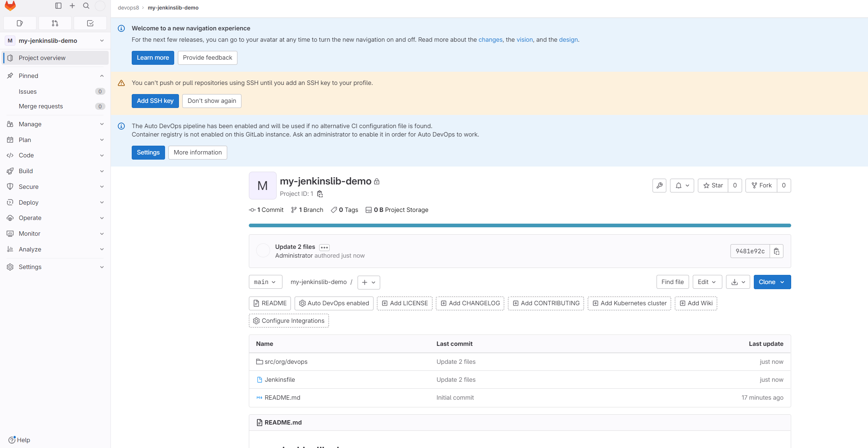Click Find file button
This screenshot has height=448, width=868.
(x=673, y=282)
